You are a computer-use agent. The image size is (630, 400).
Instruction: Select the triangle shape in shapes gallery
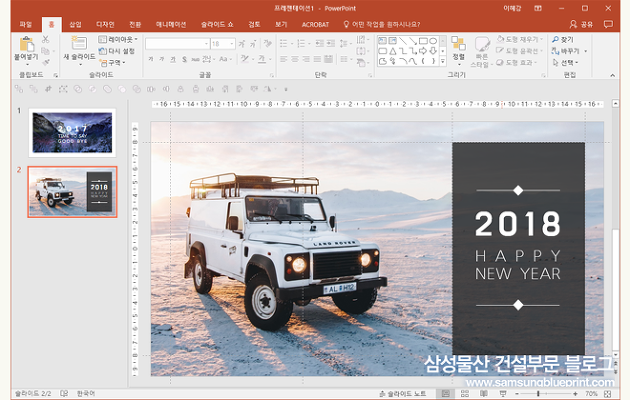point(393,51)
